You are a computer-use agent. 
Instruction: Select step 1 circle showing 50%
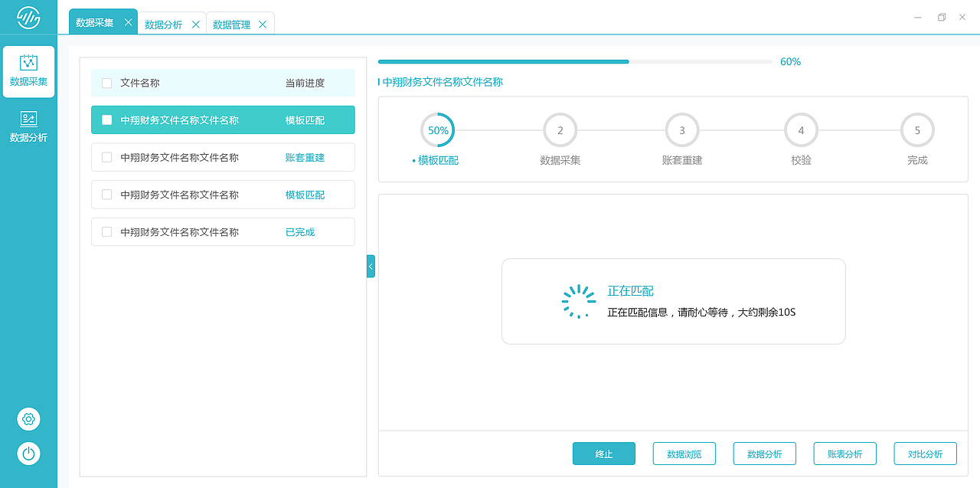coord(437,130)
